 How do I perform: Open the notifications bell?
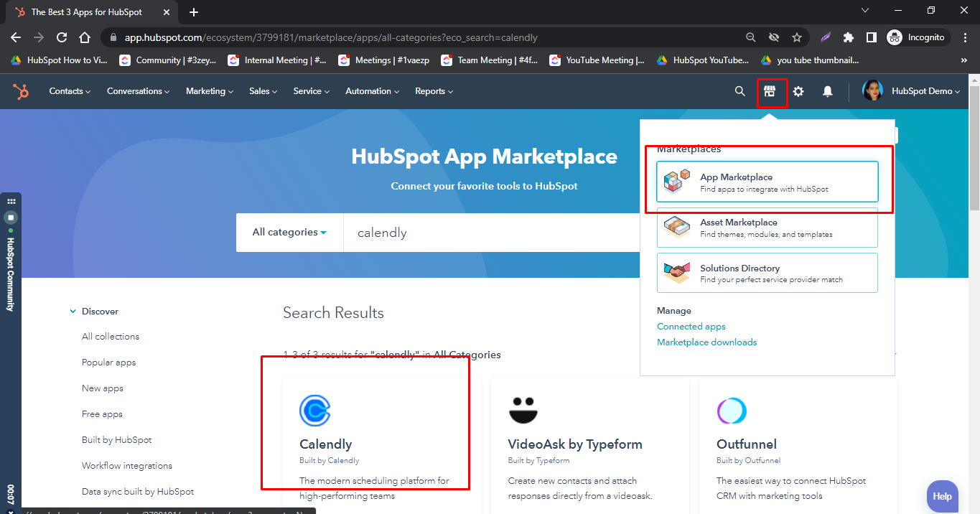click(x=828, y=91)
